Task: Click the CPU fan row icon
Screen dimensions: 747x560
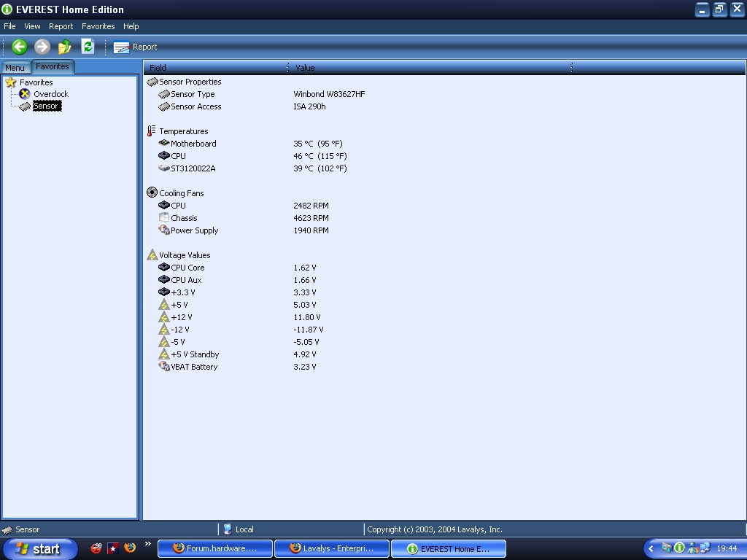Action: 164,205
